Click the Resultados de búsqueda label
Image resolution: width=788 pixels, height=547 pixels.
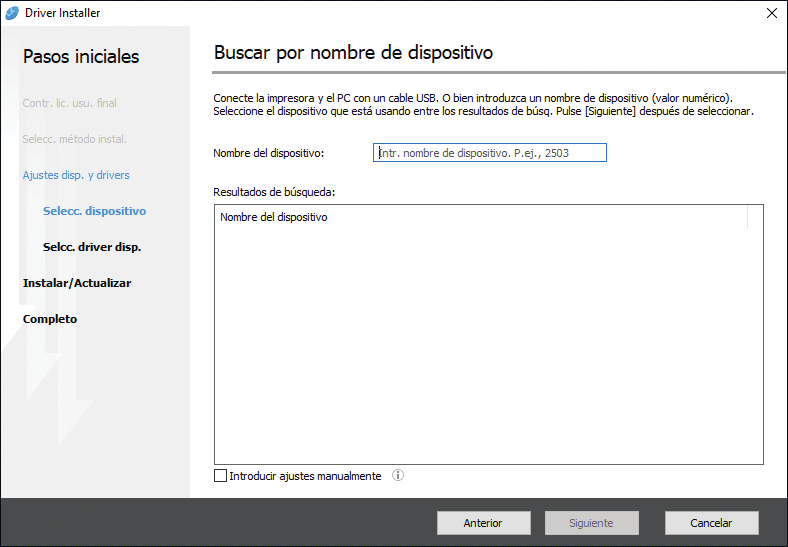[x=273, y=190]
